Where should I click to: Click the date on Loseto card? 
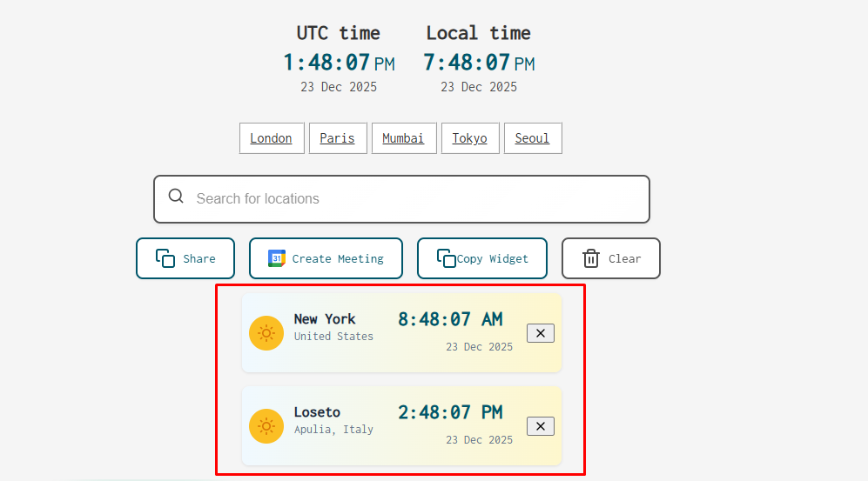480,440
